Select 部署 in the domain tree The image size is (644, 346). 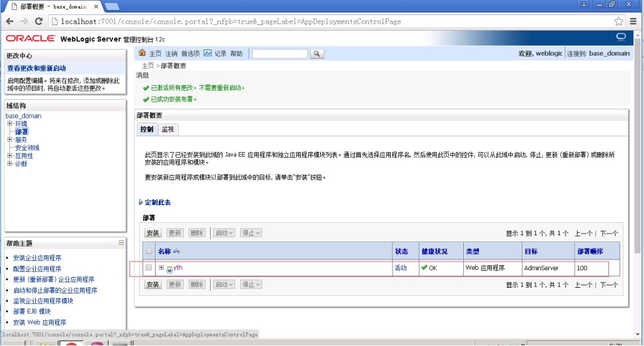[x=22, y=131]
